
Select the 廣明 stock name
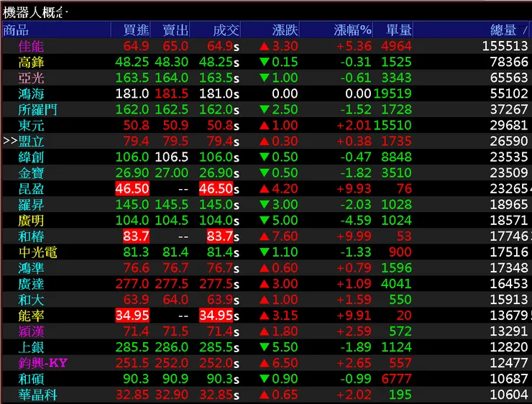click(31, 221)
